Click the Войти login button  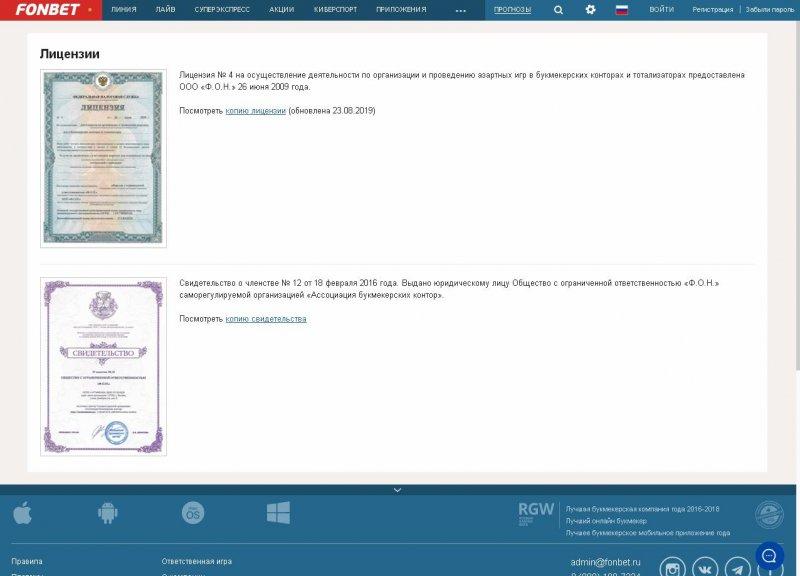661,10
